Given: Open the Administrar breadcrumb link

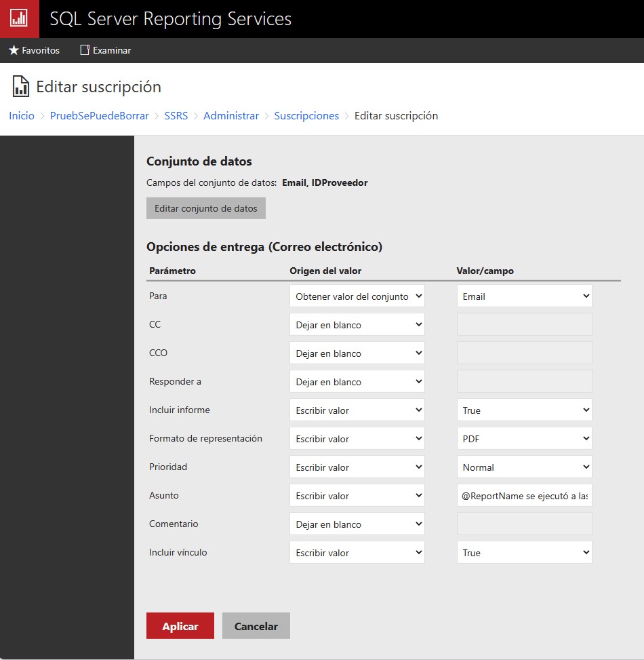Looking at the screenshot, I should click(x=231, y=116).
